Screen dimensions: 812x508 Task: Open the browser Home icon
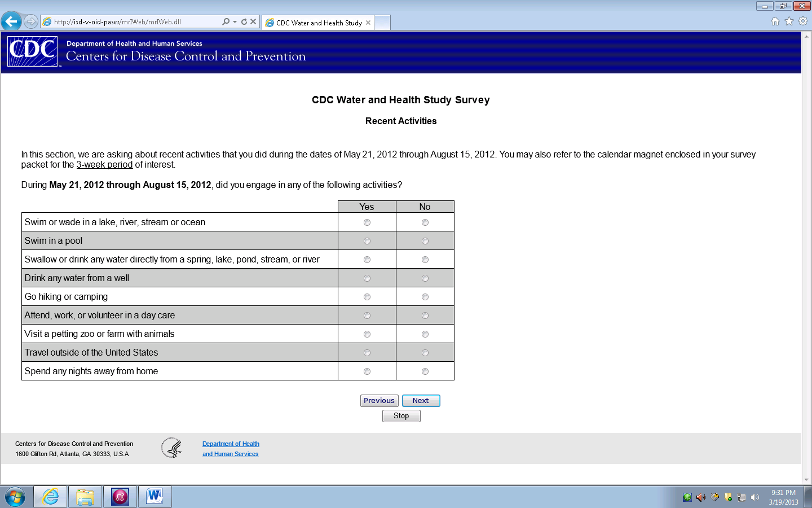click(x=775, y=21)
